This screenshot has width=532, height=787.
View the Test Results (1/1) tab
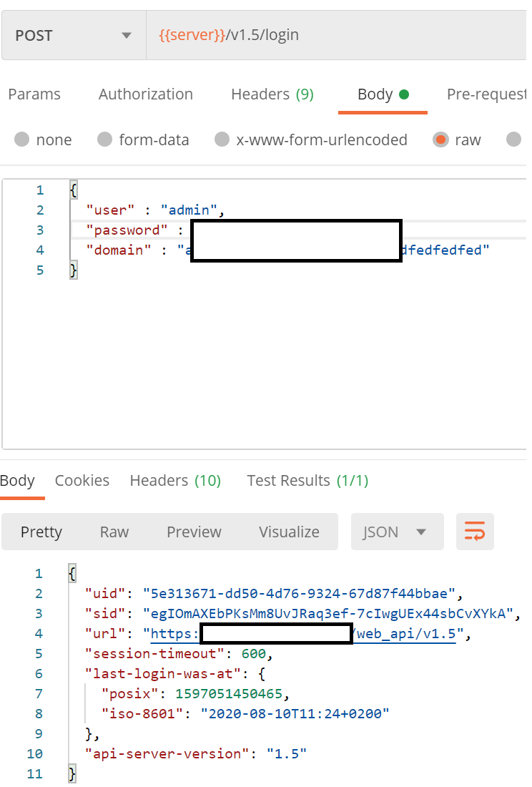point(307,481)
